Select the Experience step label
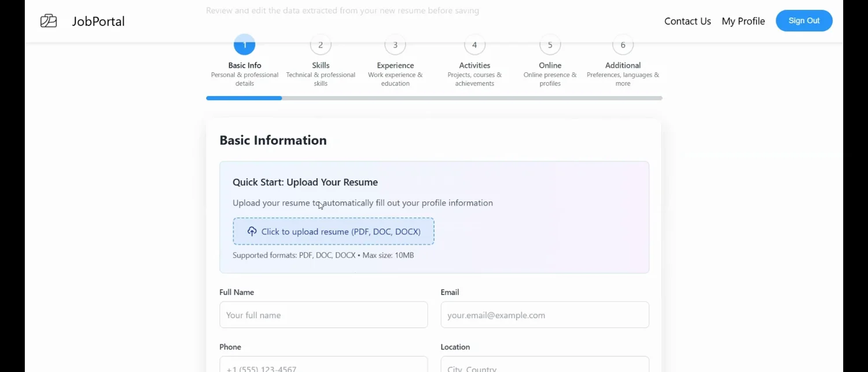 tap(395, 65)
